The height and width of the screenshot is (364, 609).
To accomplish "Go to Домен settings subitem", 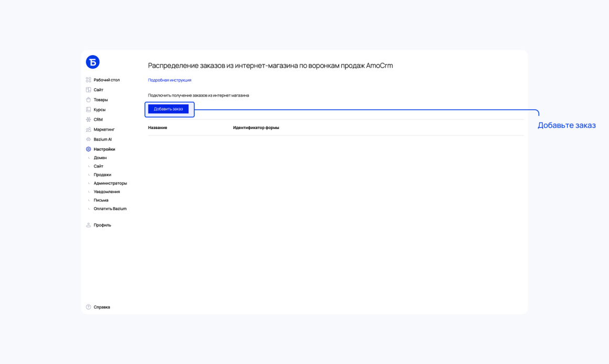I will (x=100, y=158).
